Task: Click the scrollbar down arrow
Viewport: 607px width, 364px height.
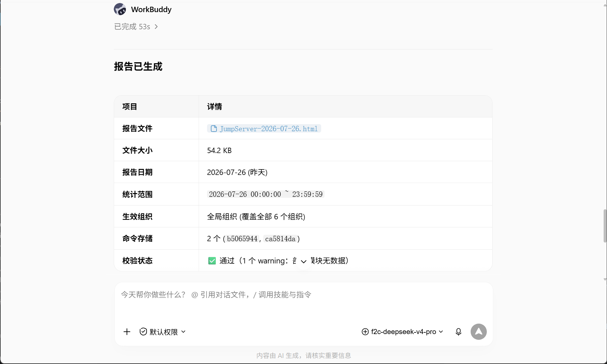Action: click(605, 279)
